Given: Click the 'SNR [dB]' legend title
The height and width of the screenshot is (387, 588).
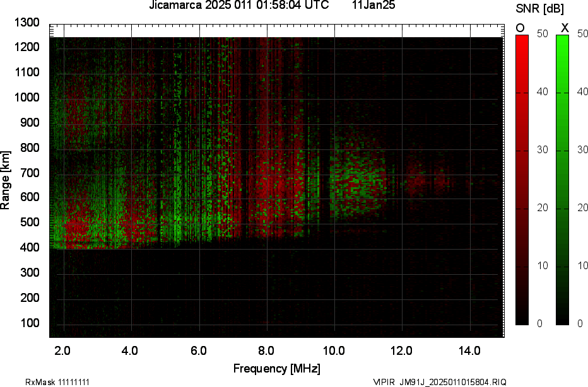Looking at the screenshot, I should click(539, 9).
